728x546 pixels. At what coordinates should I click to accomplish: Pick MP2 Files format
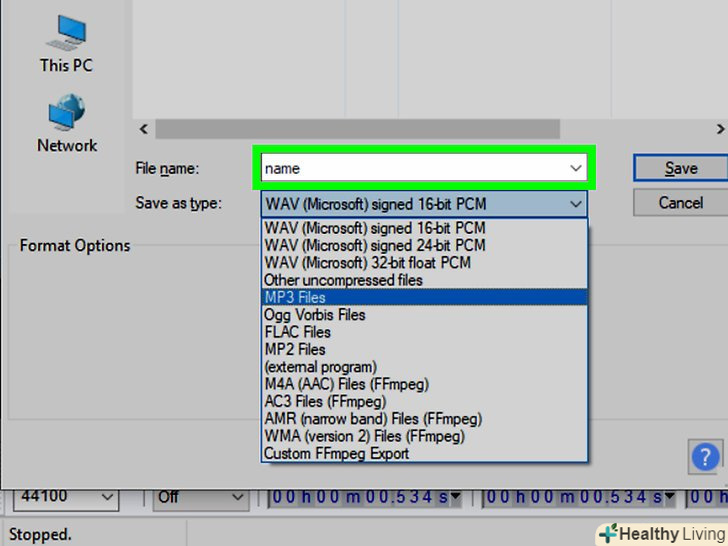(424, 349)
